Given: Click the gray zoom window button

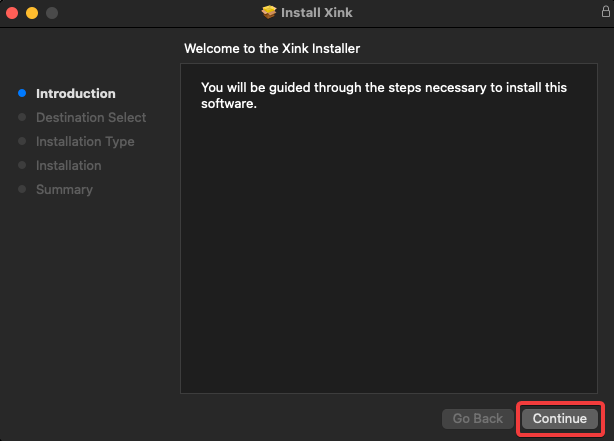Looking at the screenshot, I should click(51, 13).
